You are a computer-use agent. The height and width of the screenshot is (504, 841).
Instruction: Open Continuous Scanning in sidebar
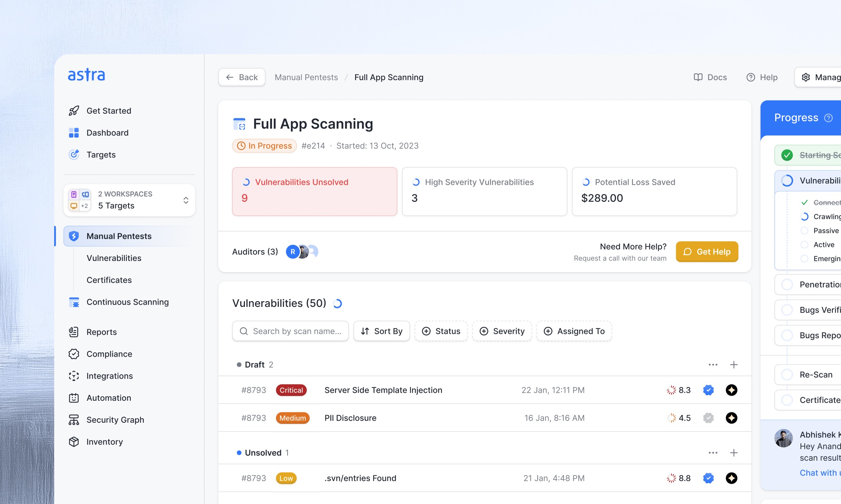click(x=128, y=302)
